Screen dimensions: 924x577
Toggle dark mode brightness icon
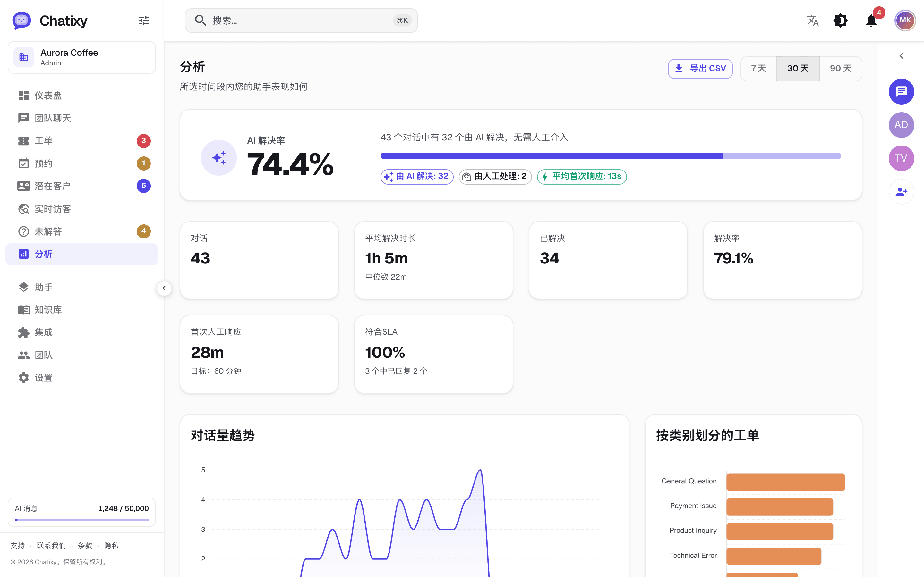tap(840, 21)
